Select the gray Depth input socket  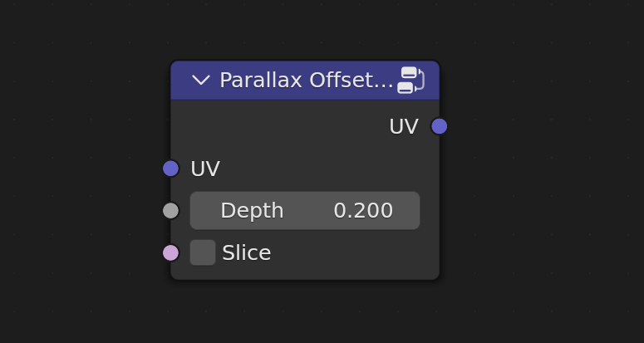tap(171, 210)
